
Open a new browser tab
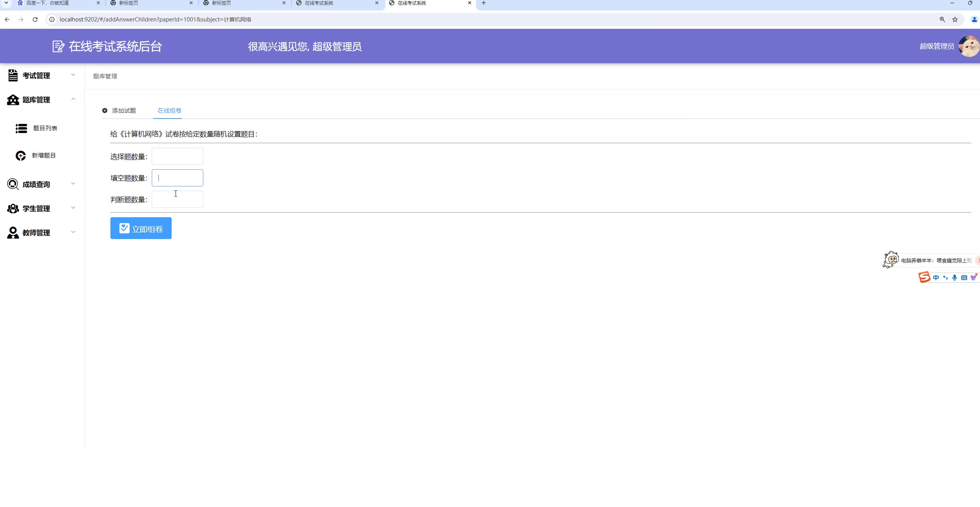[x=484, y=3]
